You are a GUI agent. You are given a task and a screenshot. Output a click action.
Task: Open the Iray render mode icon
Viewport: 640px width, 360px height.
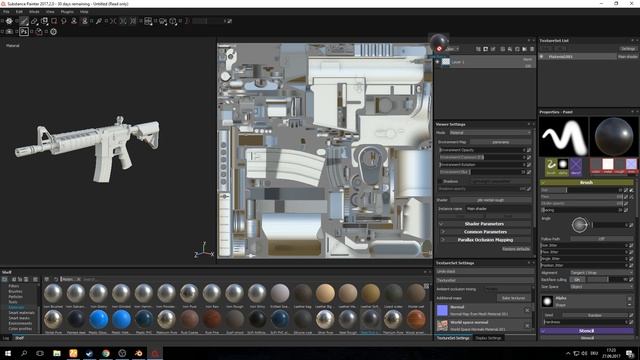(39, 31)
